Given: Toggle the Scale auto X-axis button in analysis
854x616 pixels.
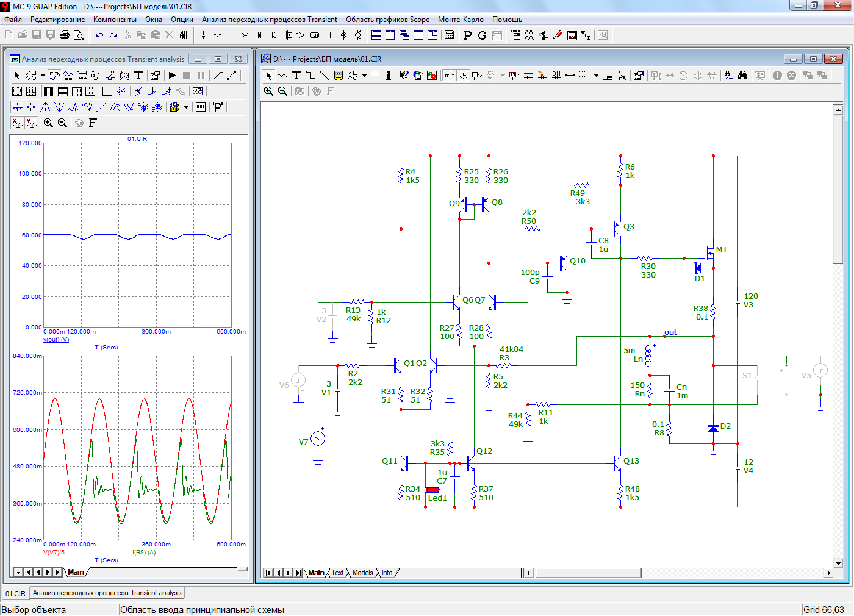Looking at the screenshot, I should pyautogui.click(x=18, y=123).
